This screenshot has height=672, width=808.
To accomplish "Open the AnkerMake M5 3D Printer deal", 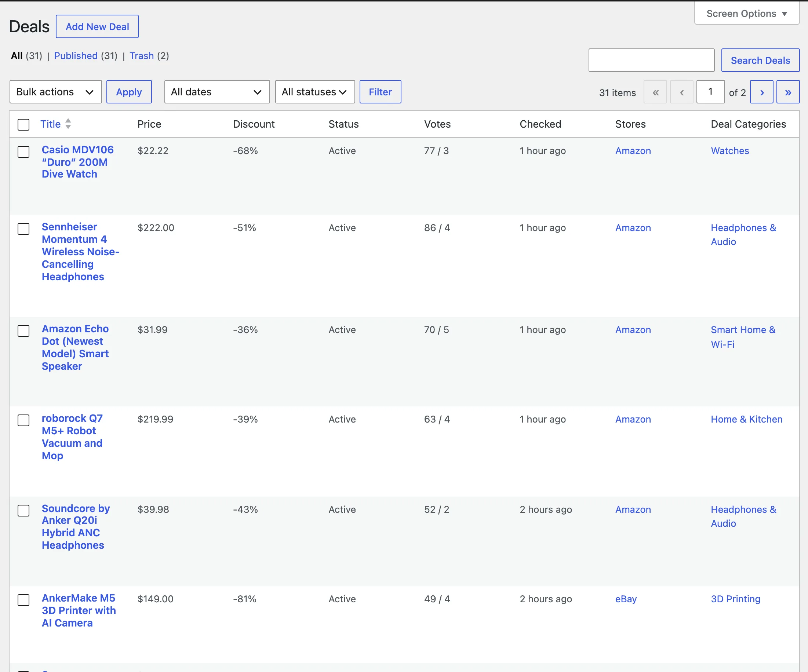I will pos(79,610).
